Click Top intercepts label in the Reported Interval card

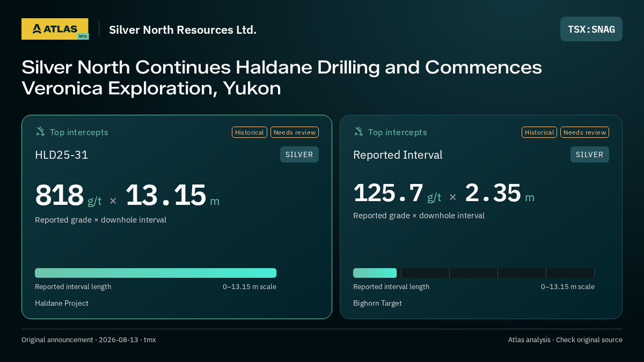coord(397,132)
